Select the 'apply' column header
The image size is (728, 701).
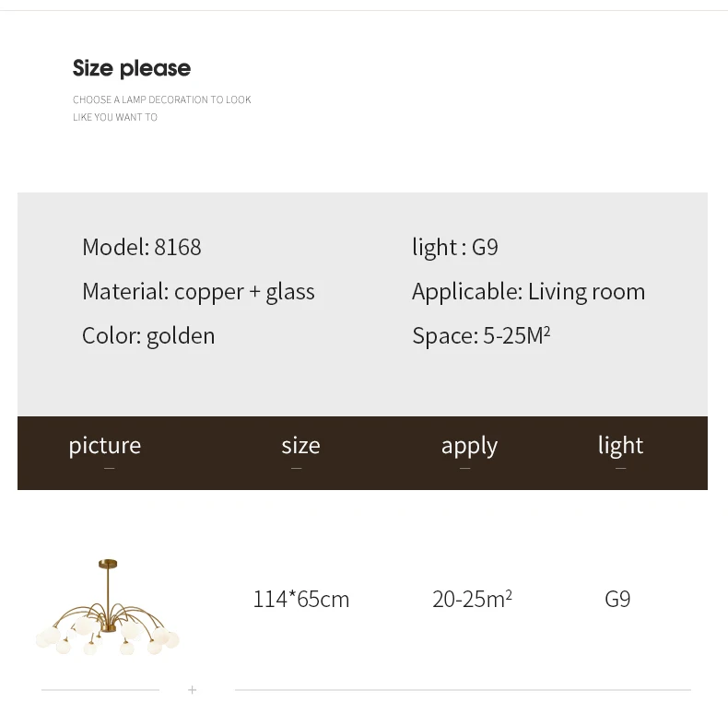469,446
